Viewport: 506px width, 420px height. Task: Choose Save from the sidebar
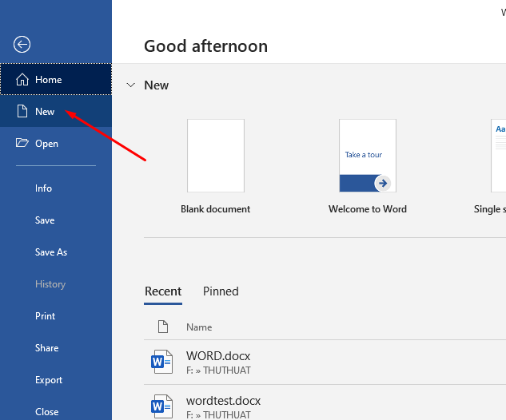56,220
